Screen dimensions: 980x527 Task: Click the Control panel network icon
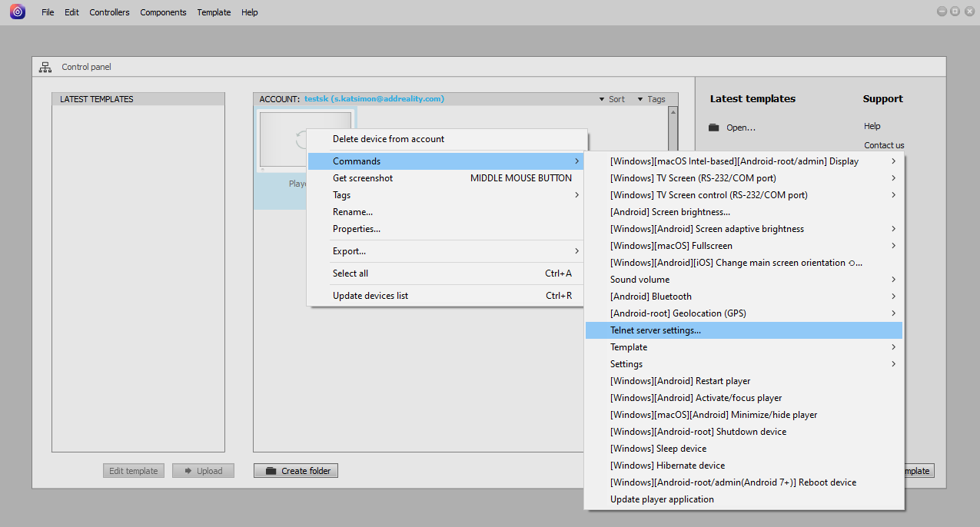coord(45,67)
